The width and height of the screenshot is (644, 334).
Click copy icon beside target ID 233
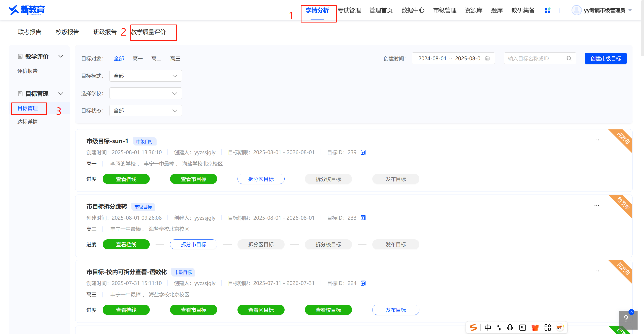tap(363, 218)
